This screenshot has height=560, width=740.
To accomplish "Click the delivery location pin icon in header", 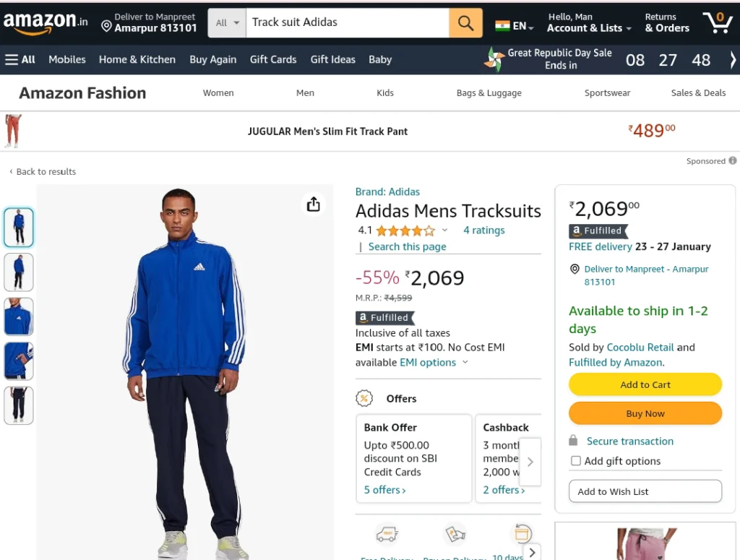I will point(107,27).
